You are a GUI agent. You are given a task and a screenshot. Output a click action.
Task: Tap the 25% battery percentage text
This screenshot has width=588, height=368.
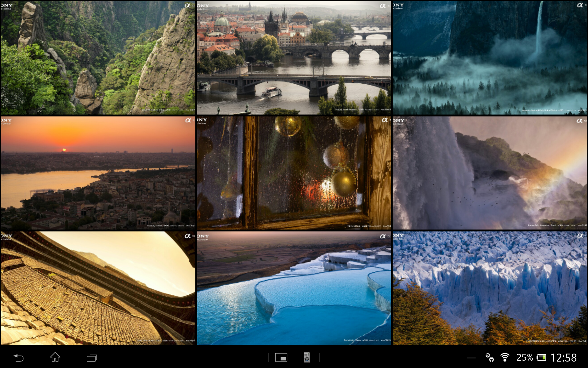pyautogui.click(x=525, y=358)
